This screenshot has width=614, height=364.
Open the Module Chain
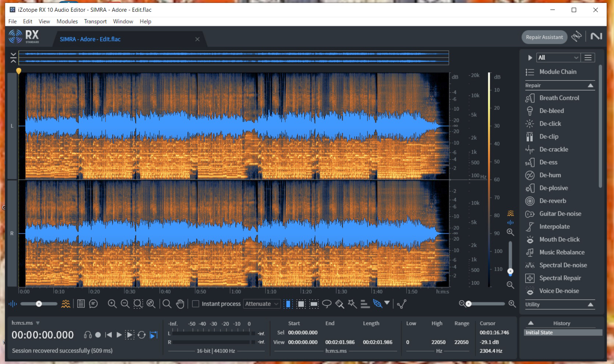click(x=558, y=72)
